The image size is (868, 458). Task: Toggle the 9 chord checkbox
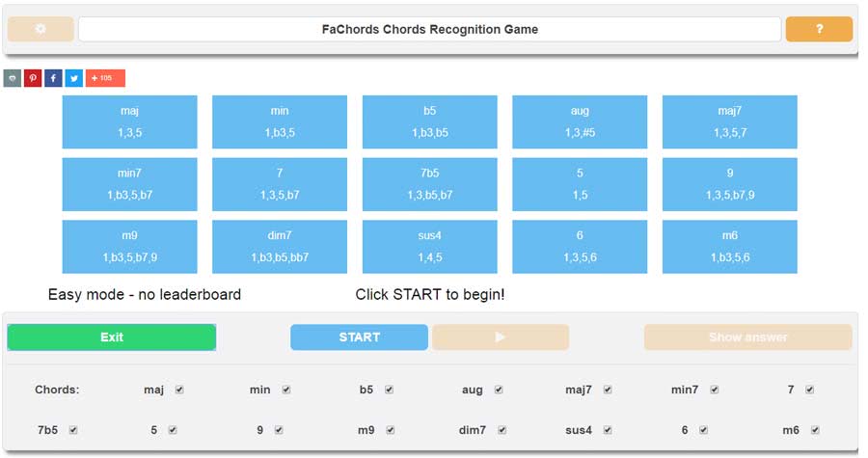[x=279, y=430]
